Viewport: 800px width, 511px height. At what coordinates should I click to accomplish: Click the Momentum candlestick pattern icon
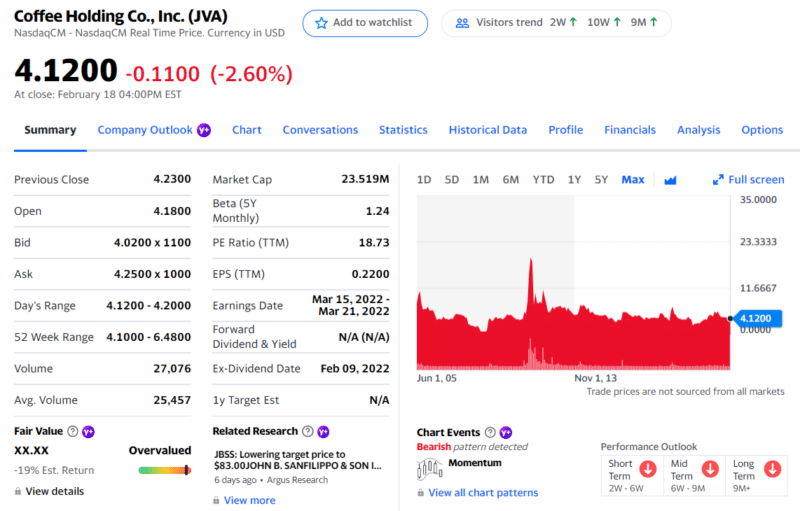coord(430,468)
